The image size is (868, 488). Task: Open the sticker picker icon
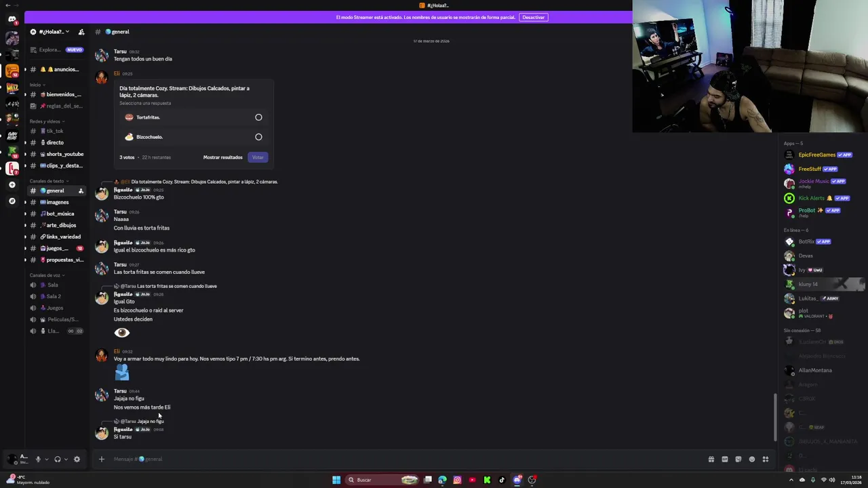click(738, 460)
